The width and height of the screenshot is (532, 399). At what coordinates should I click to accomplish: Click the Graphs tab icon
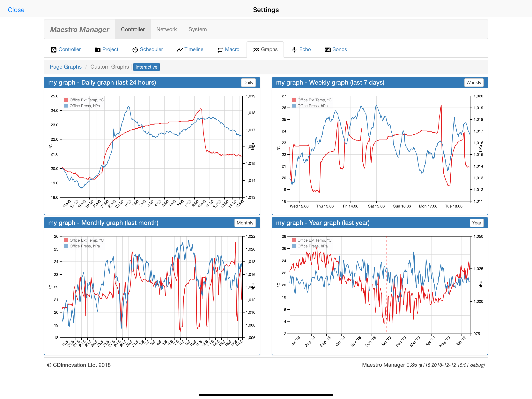point(256,49)
